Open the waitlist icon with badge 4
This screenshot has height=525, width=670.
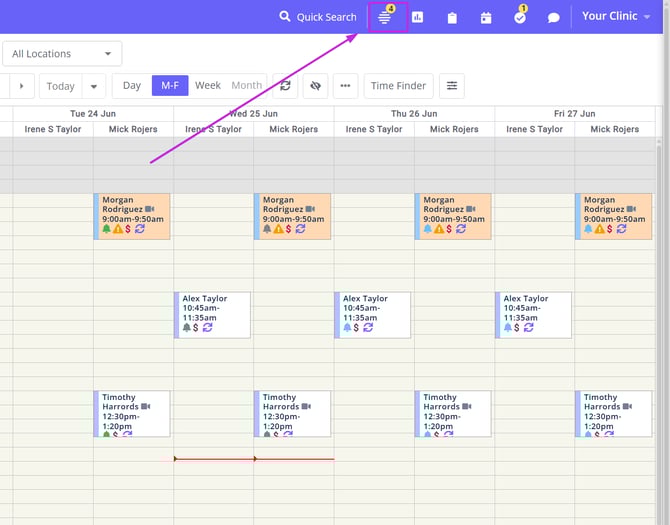coord(385,17)
